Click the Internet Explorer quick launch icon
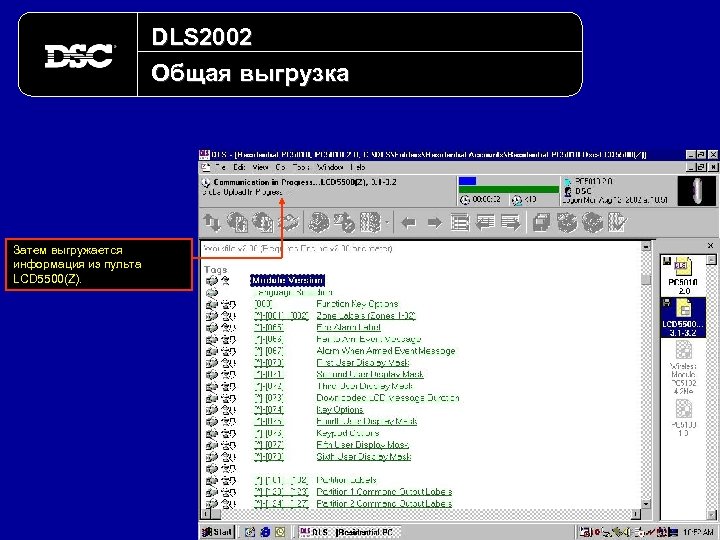This screenshot has width=720, height=540. [265, 532]
